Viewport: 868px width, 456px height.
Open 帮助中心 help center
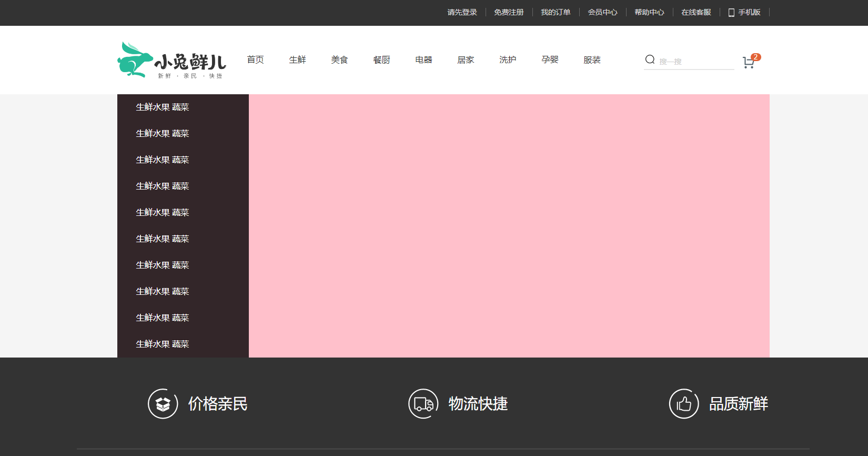649,12
